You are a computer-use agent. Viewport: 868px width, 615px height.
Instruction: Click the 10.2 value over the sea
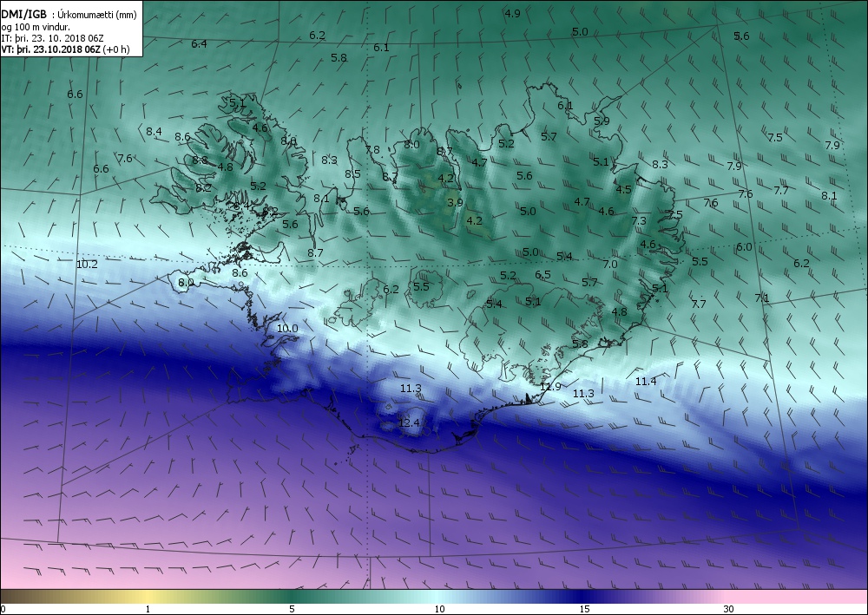(87, 265)
